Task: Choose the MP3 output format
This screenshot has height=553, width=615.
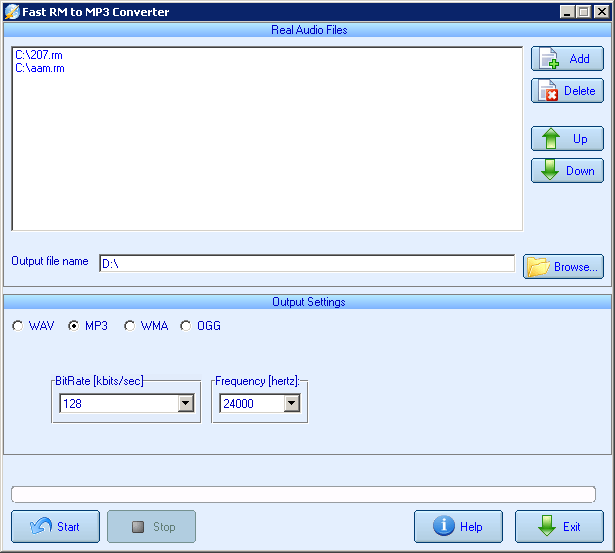Action: (x=73, y=326)
